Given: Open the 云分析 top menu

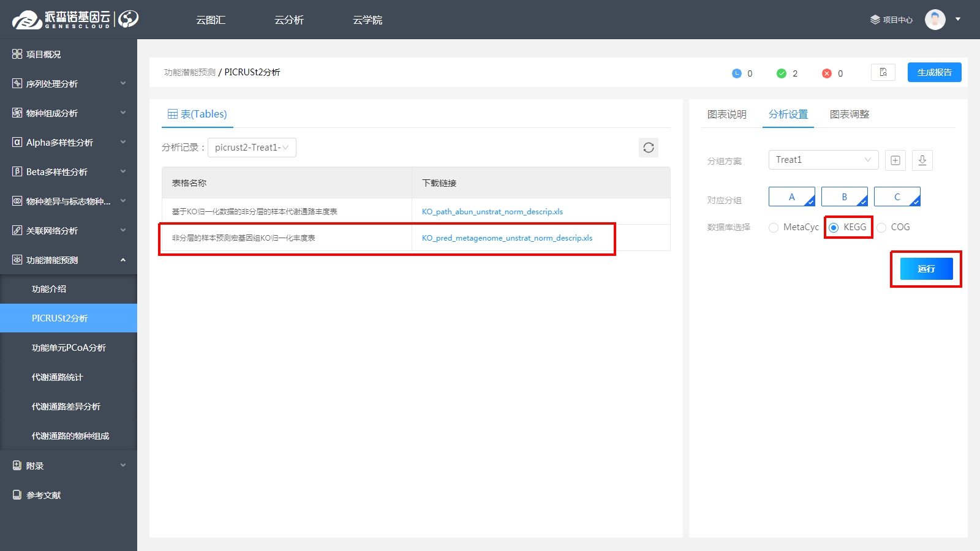Looking at the screenshot, I should tap(289, 20).
